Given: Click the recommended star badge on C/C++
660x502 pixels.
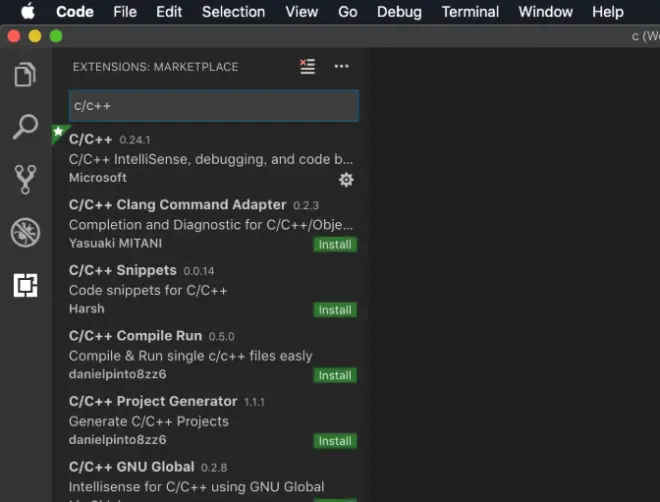Looking at the screenshot, I should click(58, 132).
